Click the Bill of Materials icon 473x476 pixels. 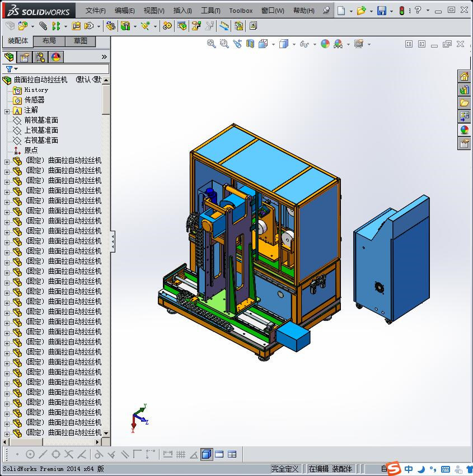coord(182,26)
